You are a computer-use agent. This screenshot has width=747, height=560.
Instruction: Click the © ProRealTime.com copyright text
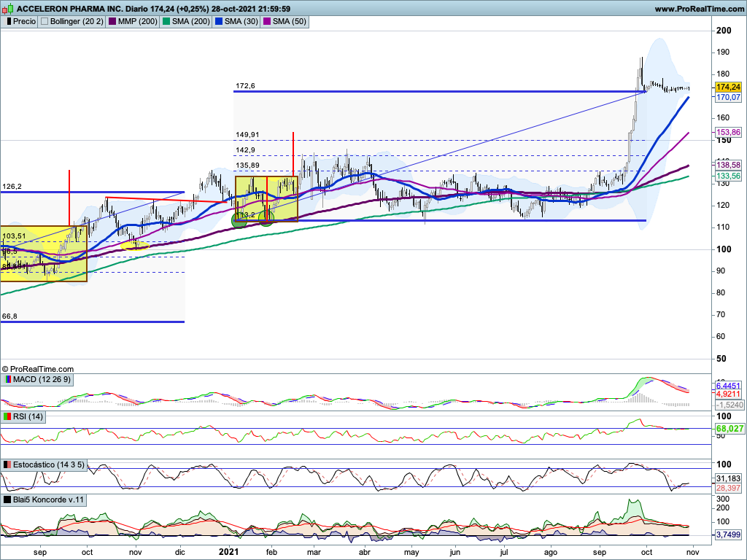point(38,369)
